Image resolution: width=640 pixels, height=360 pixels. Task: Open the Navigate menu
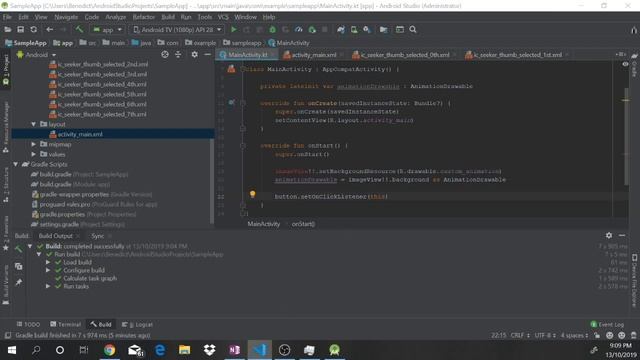point(66,17)
